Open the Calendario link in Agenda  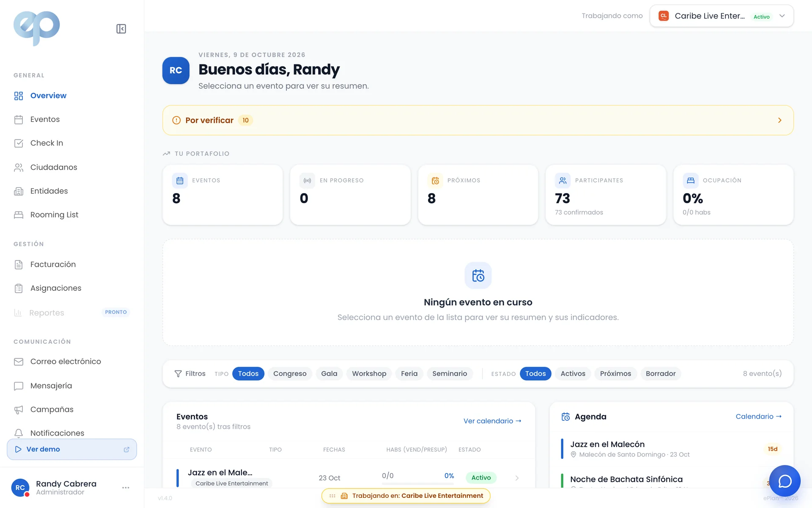click(x=759, y=417)
